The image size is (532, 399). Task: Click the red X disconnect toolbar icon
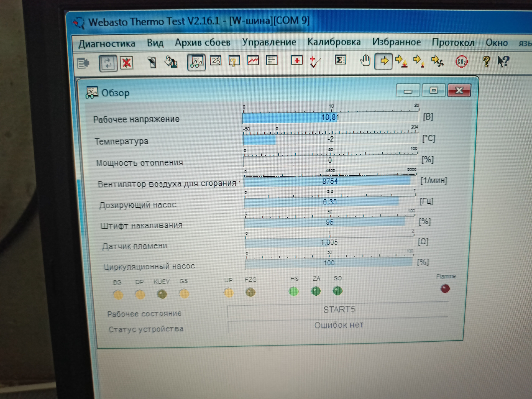point(127,63)
